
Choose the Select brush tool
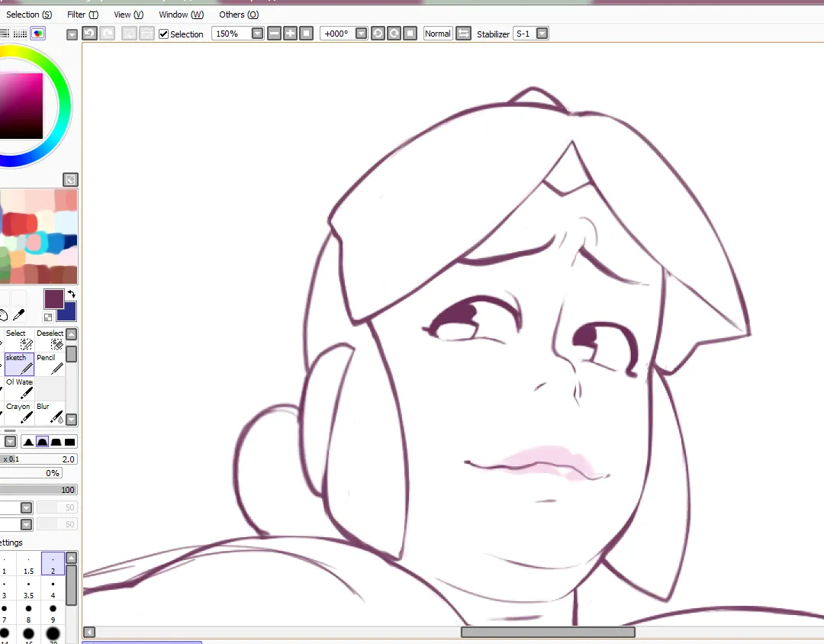pyautogui.click(x=19, y=340)
